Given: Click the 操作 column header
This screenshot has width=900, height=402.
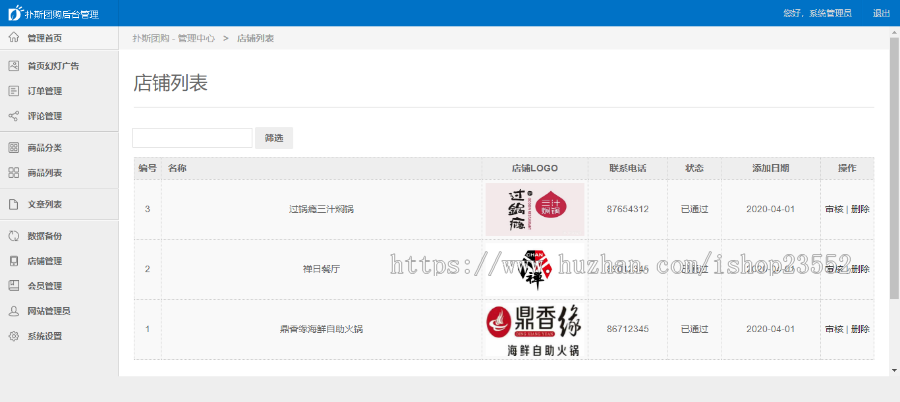Looking at the screenshot, I should pos(847,168).
